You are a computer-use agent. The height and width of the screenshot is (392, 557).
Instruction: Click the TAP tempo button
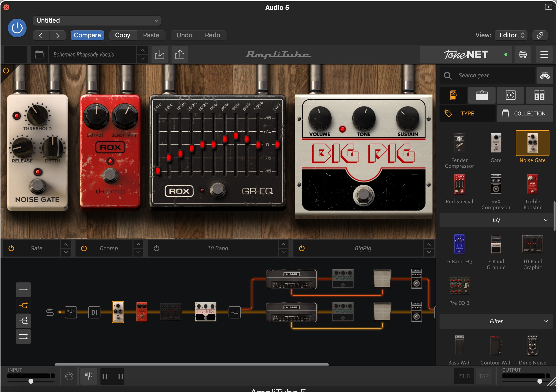(484, 376)
